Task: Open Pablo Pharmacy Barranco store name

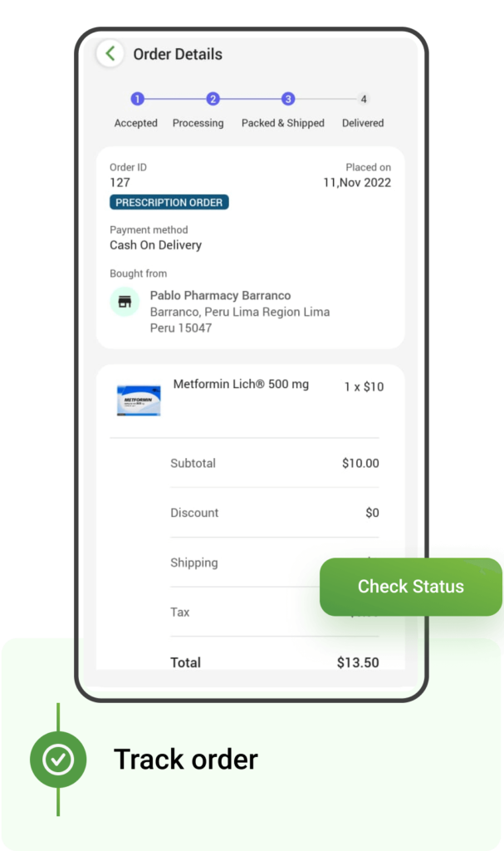Action: (220, 295)
